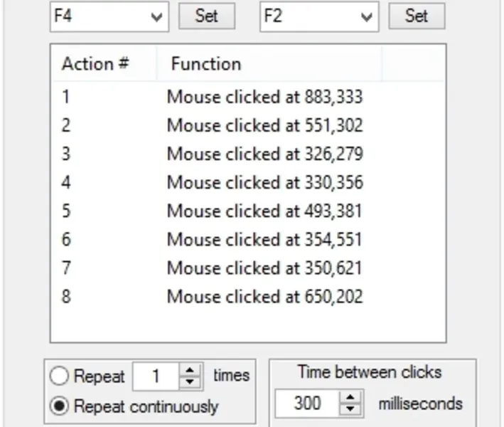Decrease click interval using down arrow
Image resolution: width=504 pixels, height=427 pixels.
click(x=350, y=410)
